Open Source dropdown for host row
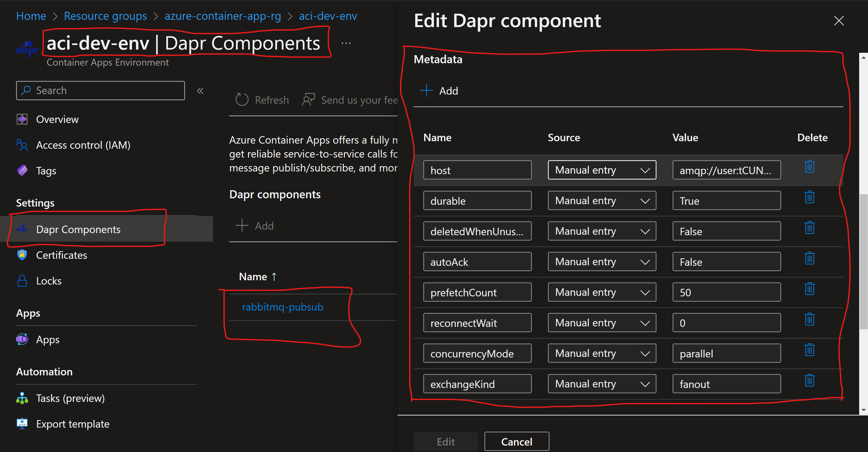The image size is (868, 452). click(602, 170)
